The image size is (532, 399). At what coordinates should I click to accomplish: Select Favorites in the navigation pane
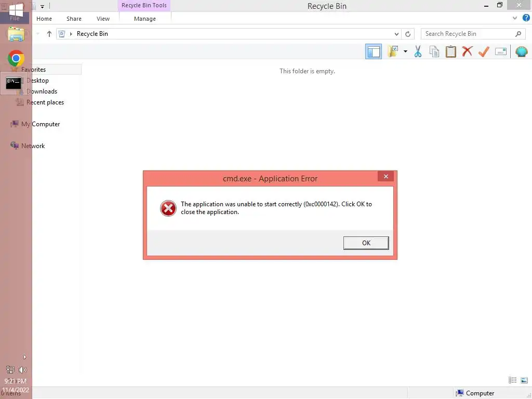[x=33, y=70]
